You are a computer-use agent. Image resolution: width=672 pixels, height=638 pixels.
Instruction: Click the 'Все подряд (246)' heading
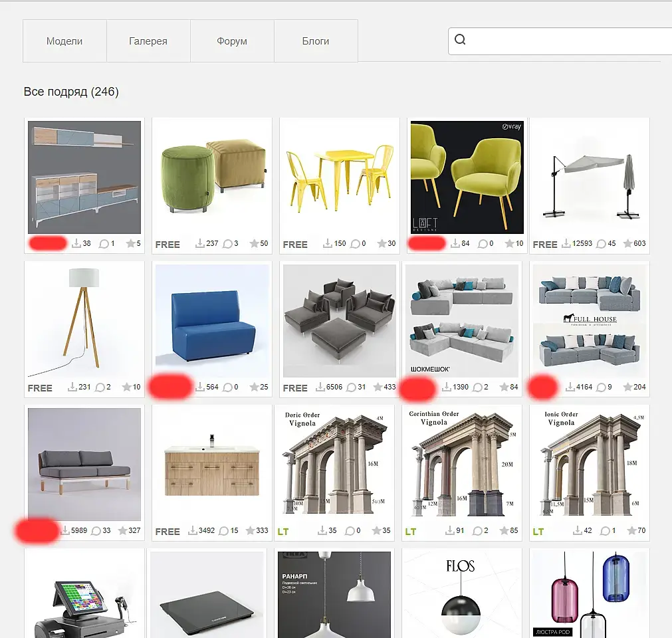(x=71, y=92)
